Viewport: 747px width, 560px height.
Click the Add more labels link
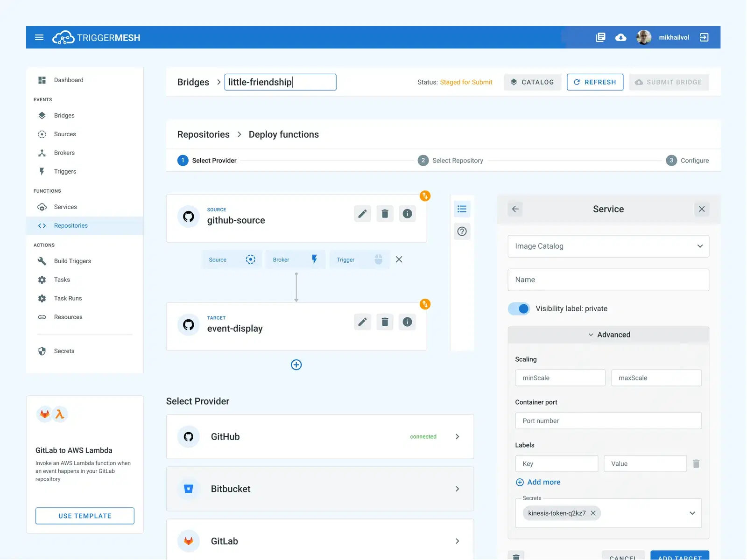point(538,483)
